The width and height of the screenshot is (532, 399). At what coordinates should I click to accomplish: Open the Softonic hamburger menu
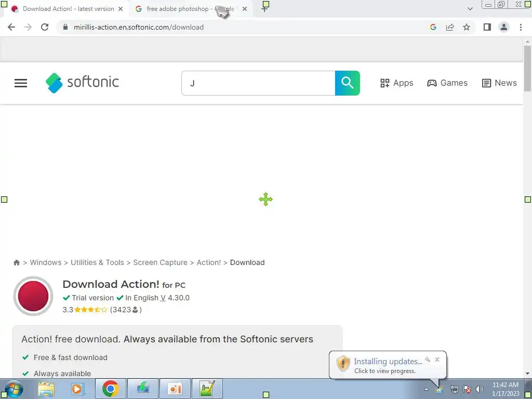click(21, 83)
